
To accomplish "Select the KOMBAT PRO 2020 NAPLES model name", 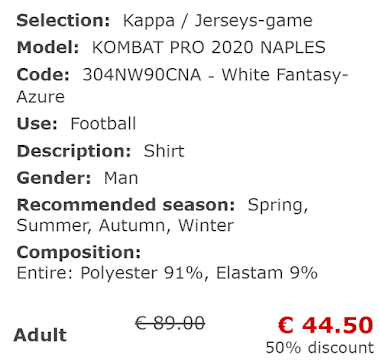I will [x=209, y=48].
